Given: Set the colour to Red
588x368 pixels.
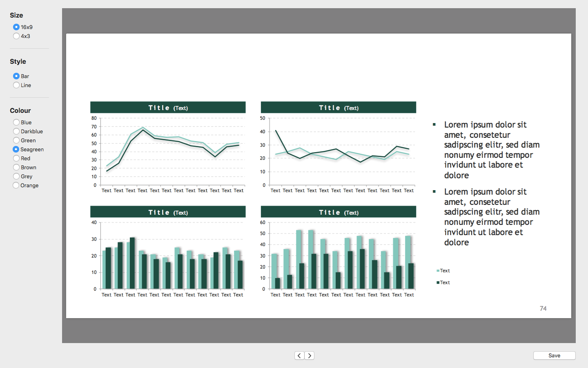Looking at the screenshot, I should click(16, 158).
